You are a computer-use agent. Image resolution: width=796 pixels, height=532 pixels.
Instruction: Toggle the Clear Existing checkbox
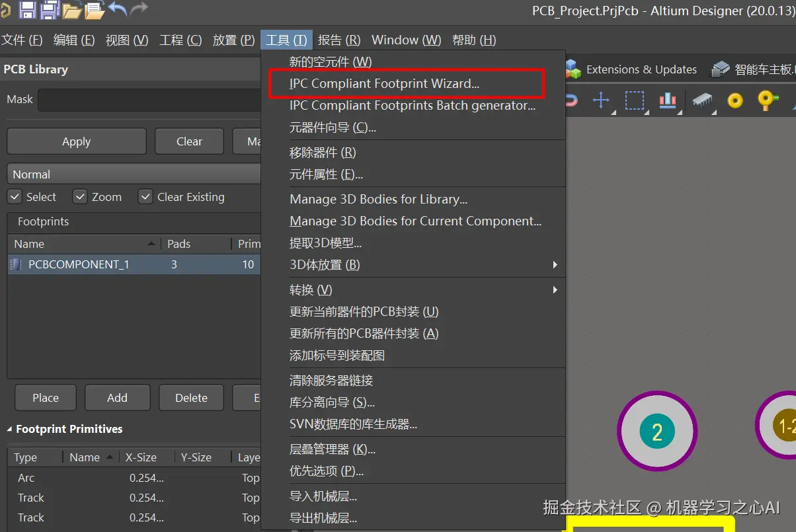[145, 197]
